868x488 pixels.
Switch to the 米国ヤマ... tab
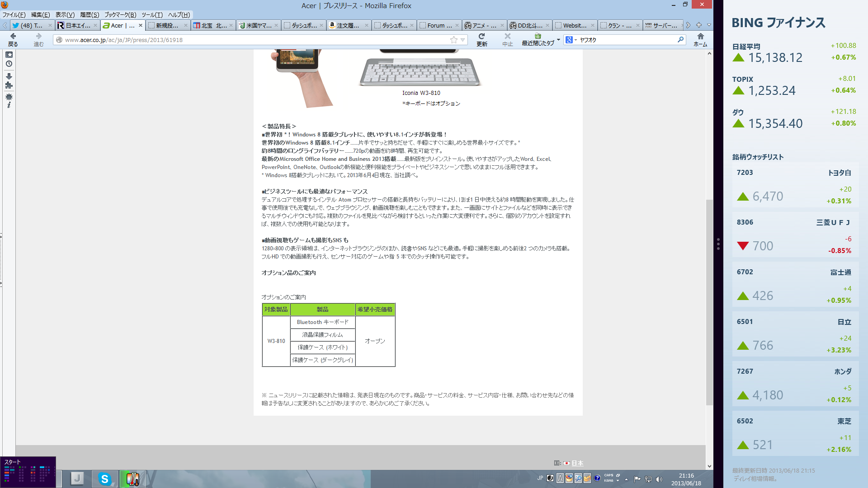[258, 25]
